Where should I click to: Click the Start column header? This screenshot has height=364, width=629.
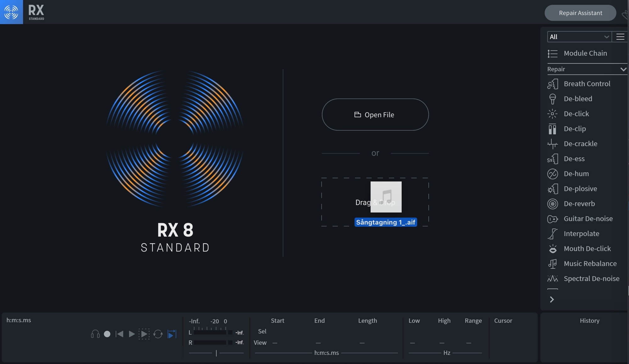tap(277, 321)
